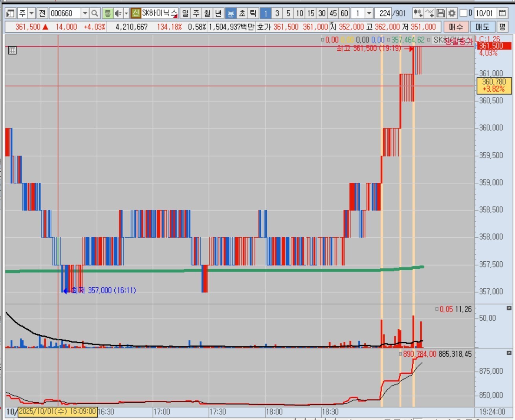Click the add candlestick chart icon

pyautogui.click(x=418, y=13)
